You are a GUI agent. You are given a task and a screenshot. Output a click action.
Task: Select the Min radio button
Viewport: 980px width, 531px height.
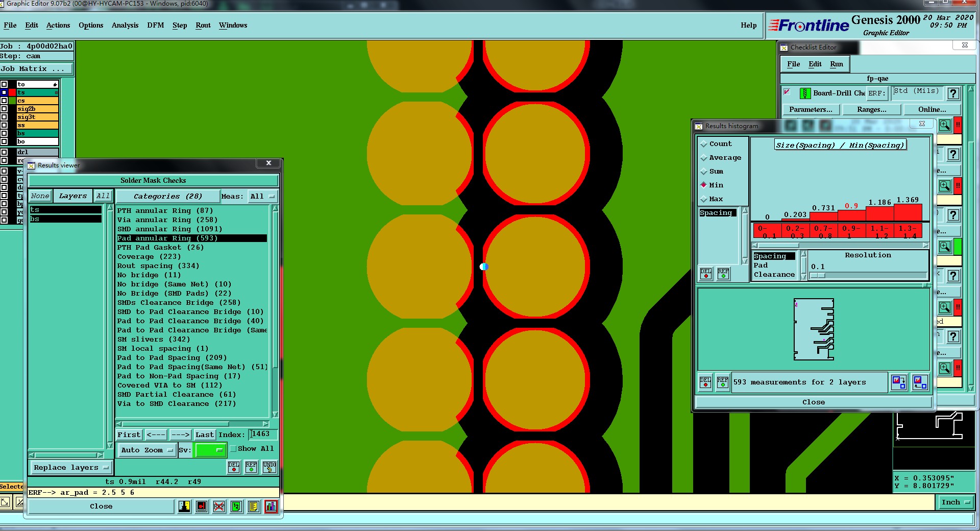704,185
